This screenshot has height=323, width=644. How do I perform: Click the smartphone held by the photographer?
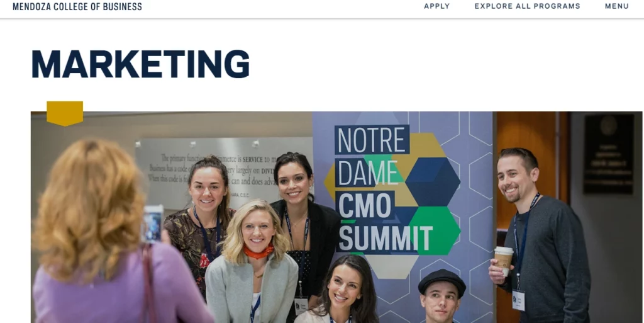pyautogui.click(x=152, y=224)
